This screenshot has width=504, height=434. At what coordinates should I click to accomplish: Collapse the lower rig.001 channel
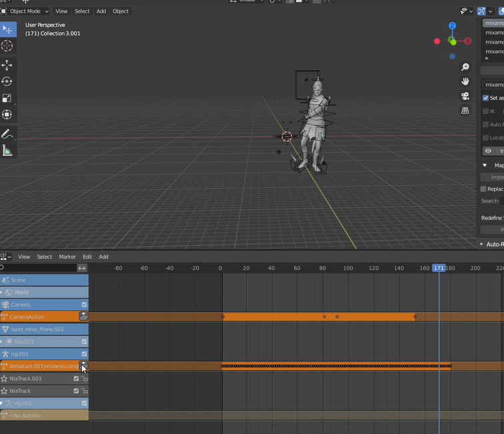(x=2, y=403)
